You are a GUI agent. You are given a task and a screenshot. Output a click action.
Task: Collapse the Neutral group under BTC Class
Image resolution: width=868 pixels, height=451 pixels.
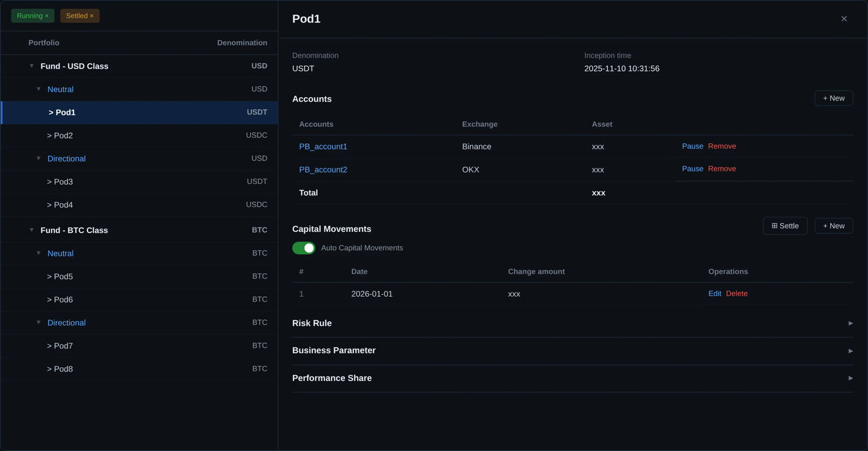pyautogui.click(x=39, y=253)
